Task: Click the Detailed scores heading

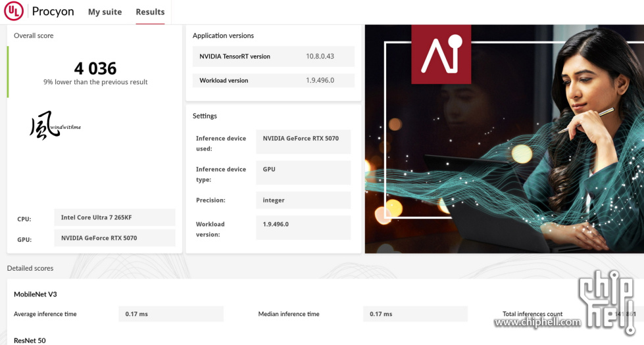Action: point(30,268)
